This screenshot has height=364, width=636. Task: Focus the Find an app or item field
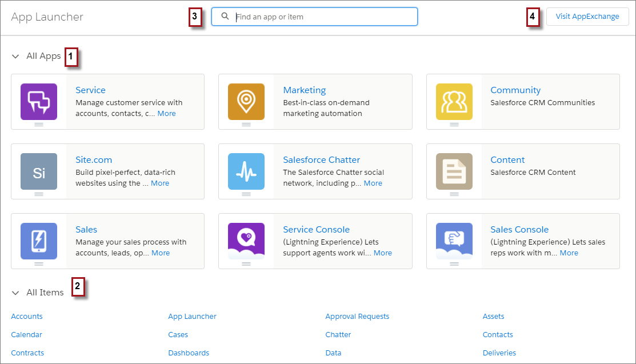(x=314, y=17)
